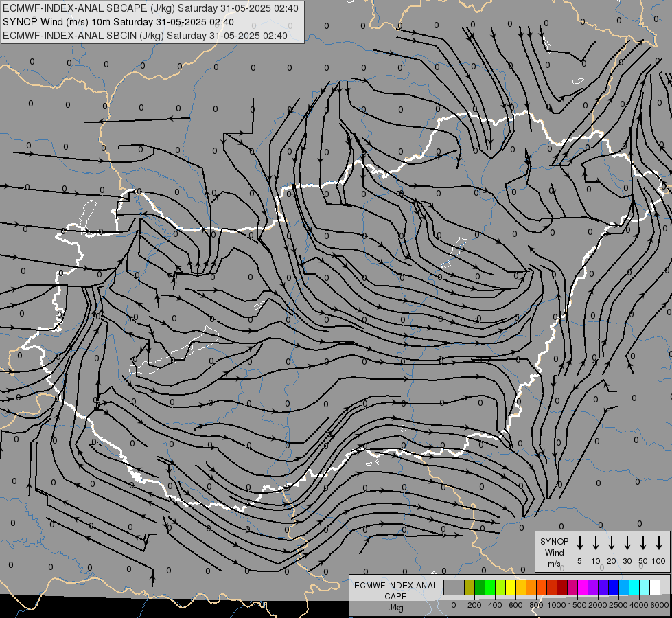Click the wind arrow above the 10 label
Viewport: 672px width, 618px height.
[x=596, y=543]
